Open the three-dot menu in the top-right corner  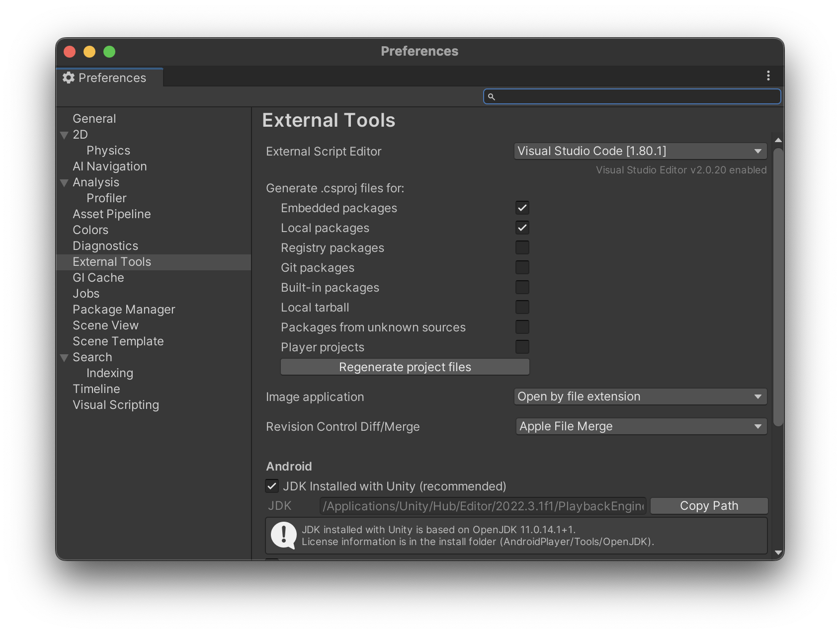[x=767, y=76]
